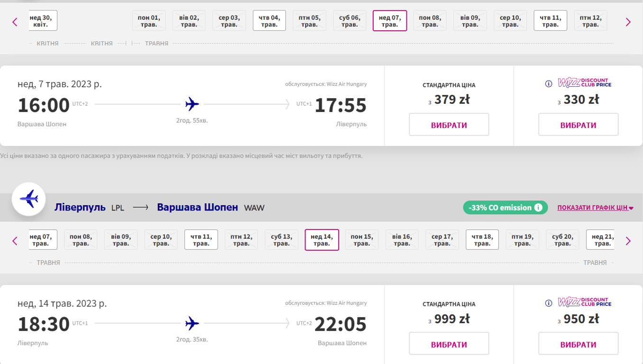This screenshot has width=643, height=364.
Task: Select return date чтв 18, трав.
Action: (x=482, y=240)
